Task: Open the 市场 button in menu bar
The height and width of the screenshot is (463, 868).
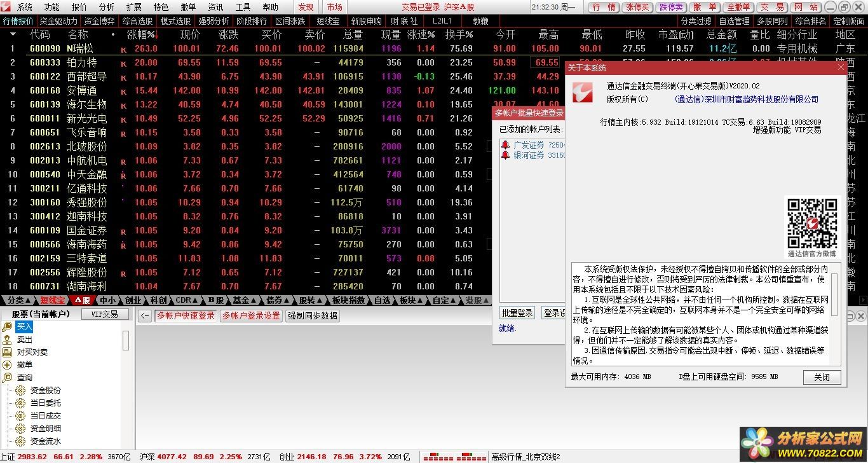Action: (334, 7)
